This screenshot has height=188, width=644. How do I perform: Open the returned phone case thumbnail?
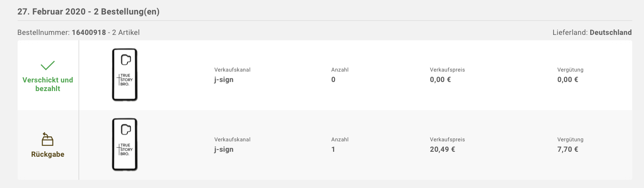pos(124,145)
